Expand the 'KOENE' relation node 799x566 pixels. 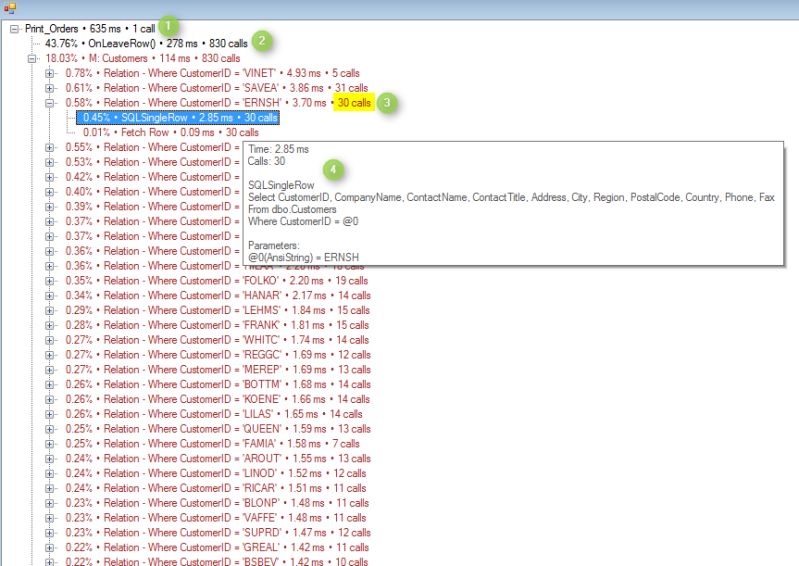pos(49,399)
